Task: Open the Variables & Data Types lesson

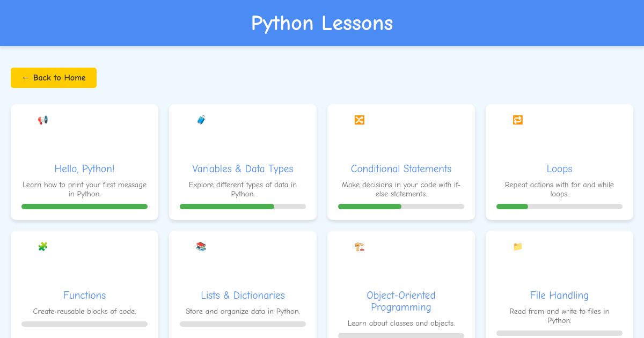Action: (x=243, y=168)
